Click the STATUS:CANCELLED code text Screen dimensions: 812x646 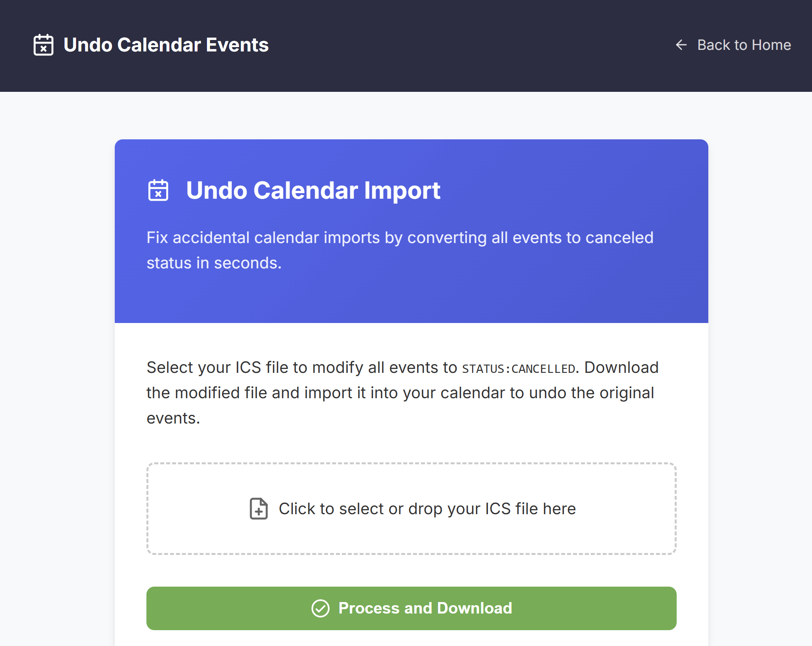coord(519,369)
